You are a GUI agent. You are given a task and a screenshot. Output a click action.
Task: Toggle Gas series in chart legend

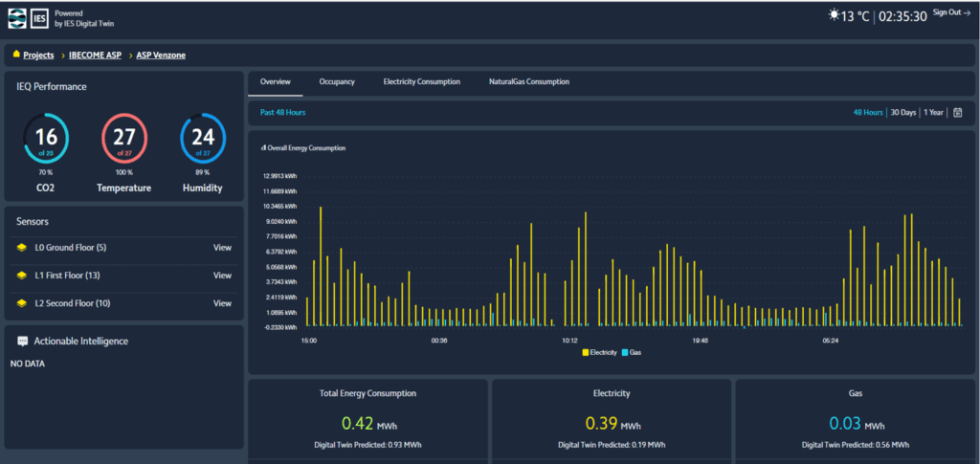click(631, 353)
